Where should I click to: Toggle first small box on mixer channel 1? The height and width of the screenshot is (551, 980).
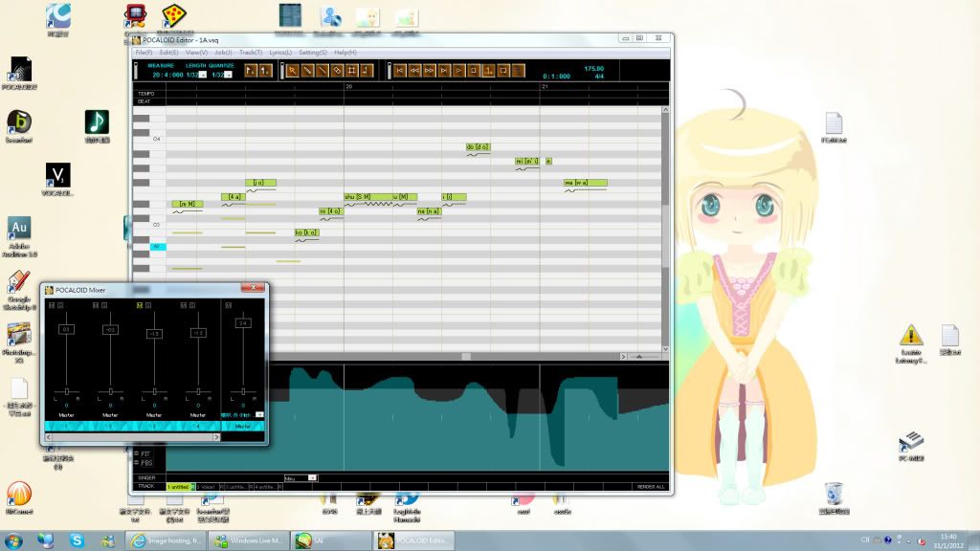[52, 305]
